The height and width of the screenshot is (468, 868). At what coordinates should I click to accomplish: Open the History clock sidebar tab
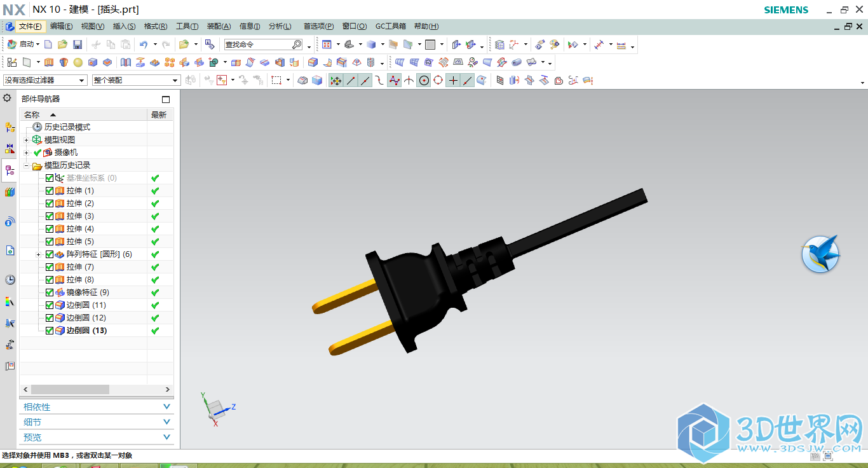(10, 280)
